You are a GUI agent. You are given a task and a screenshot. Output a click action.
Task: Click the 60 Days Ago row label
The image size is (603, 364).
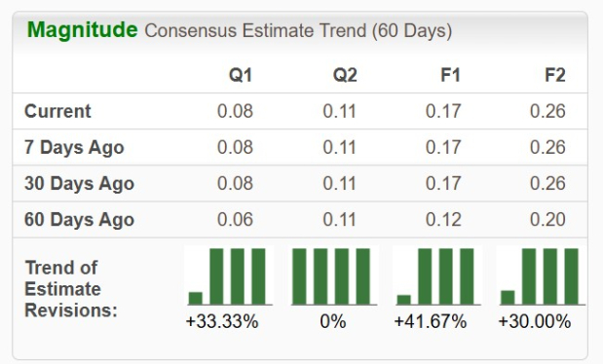79,220
